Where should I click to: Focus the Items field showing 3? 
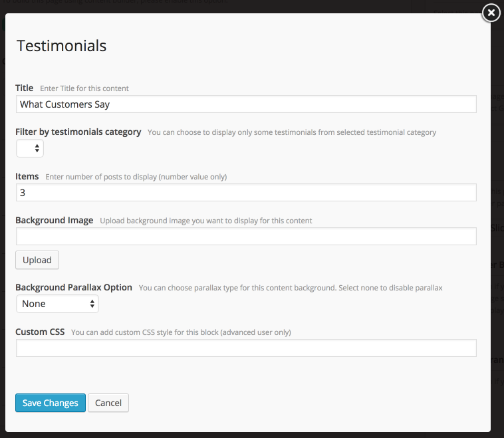coord(246,193)
